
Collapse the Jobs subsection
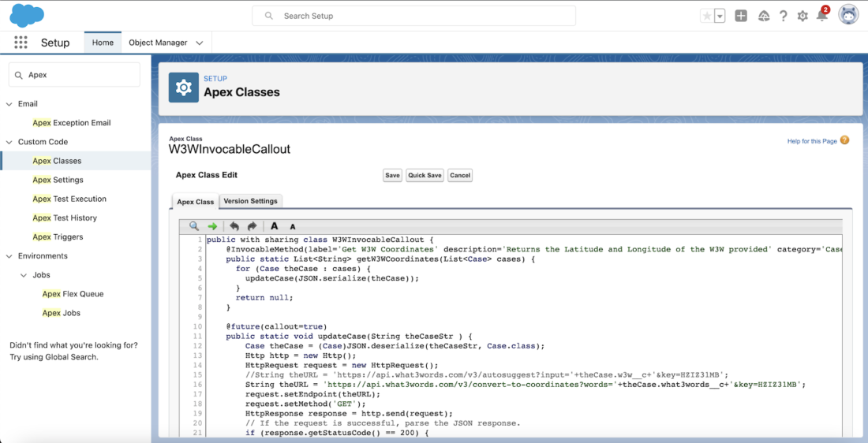(x=24, y=275)
